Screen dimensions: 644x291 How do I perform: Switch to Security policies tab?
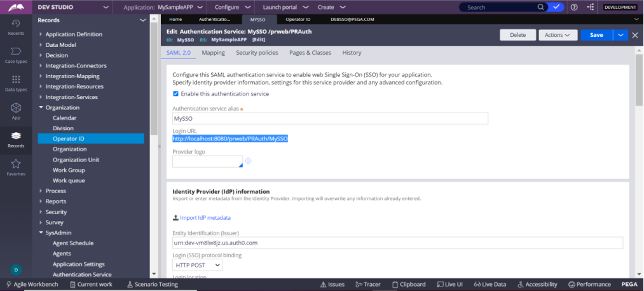pos(257,53)
